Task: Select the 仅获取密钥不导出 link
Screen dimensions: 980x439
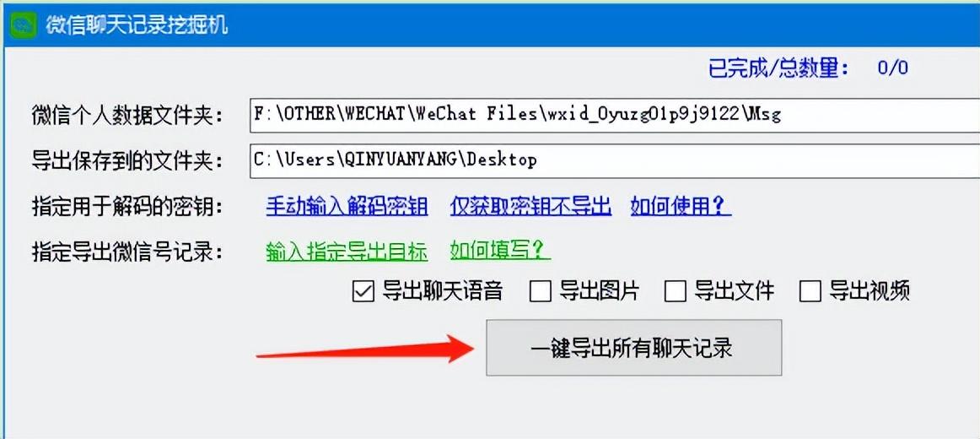Action: (x=530, y=206)
